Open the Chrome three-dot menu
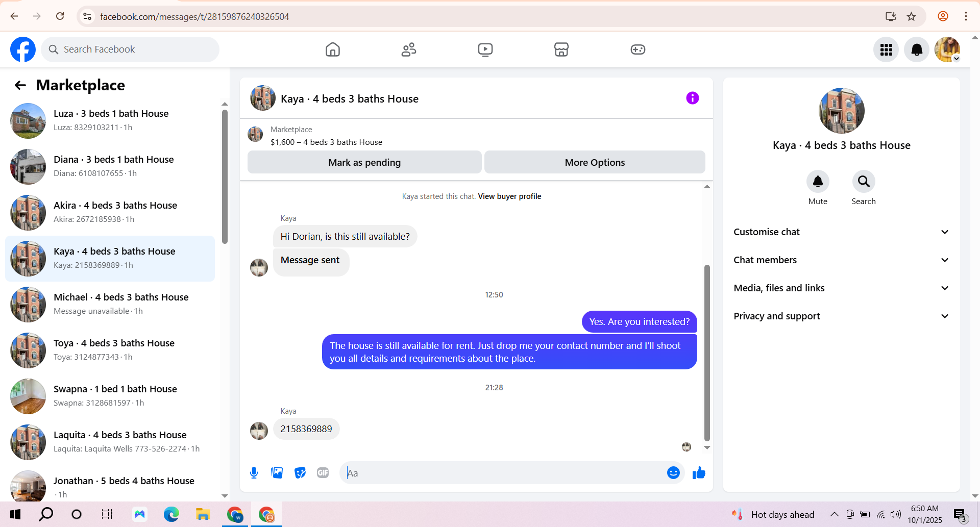The height and width of the screenshot is (527, 980). click(966, 16)
